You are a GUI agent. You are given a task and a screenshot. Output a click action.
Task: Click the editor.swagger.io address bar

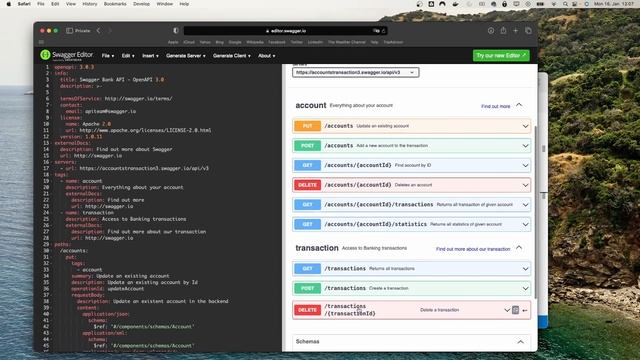click(x=285, y=31)
